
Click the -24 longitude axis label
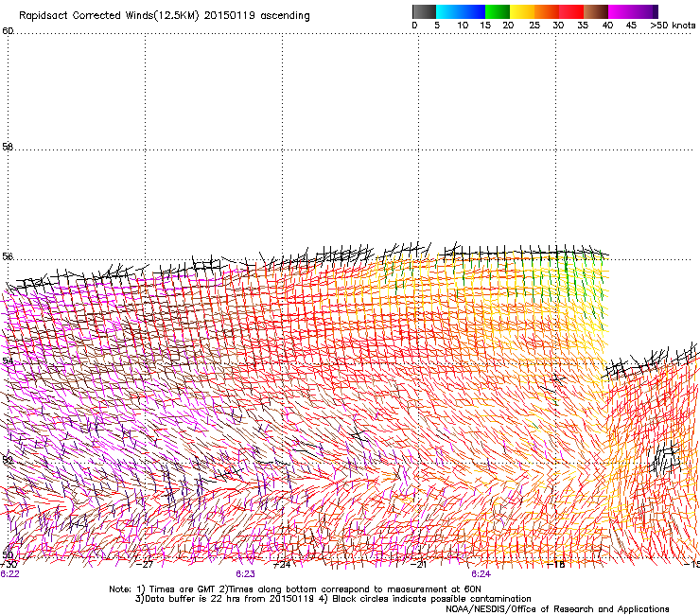[282, 565]
